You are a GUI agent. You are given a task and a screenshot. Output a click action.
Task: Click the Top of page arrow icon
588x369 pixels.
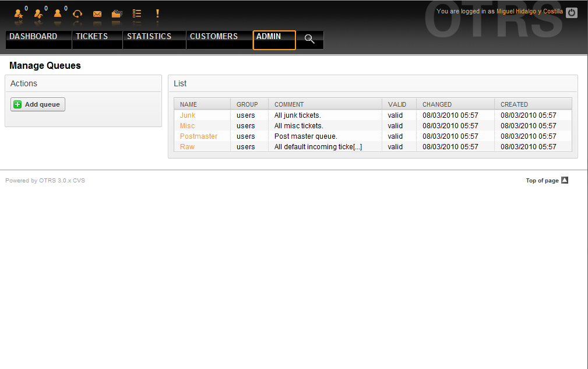[x=564, y=181]
